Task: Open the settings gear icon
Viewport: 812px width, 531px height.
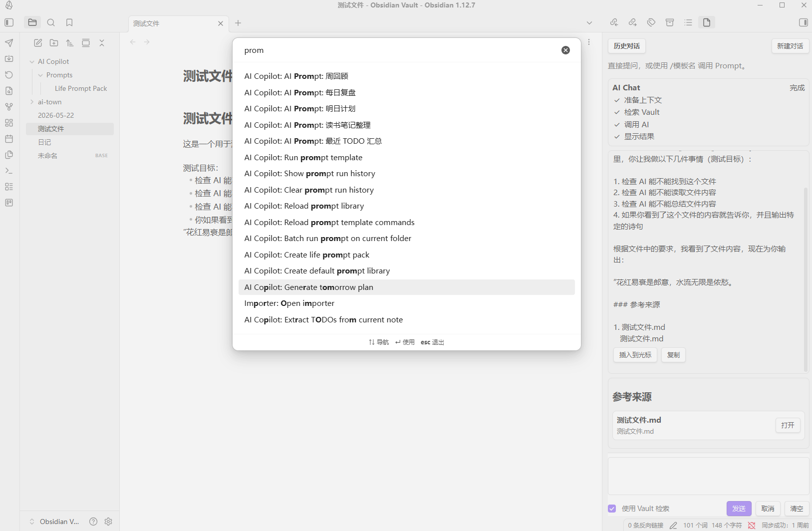Action: click(108, 522)
